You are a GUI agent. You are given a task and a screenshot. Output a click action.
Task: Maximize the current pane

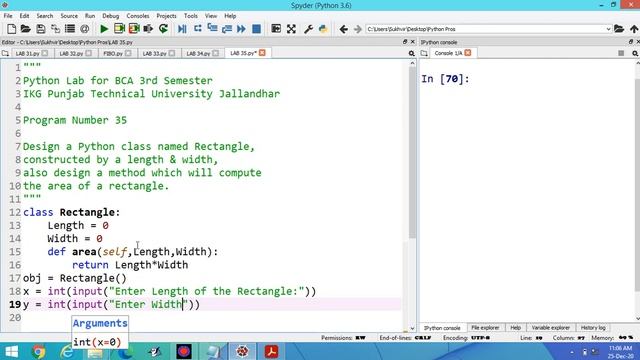(276, 29)
